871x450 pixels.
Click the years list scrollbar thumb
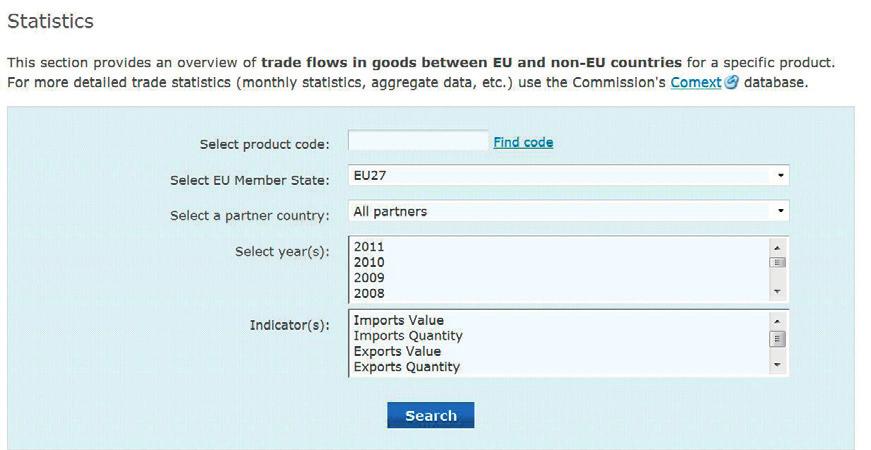[777, 262]
